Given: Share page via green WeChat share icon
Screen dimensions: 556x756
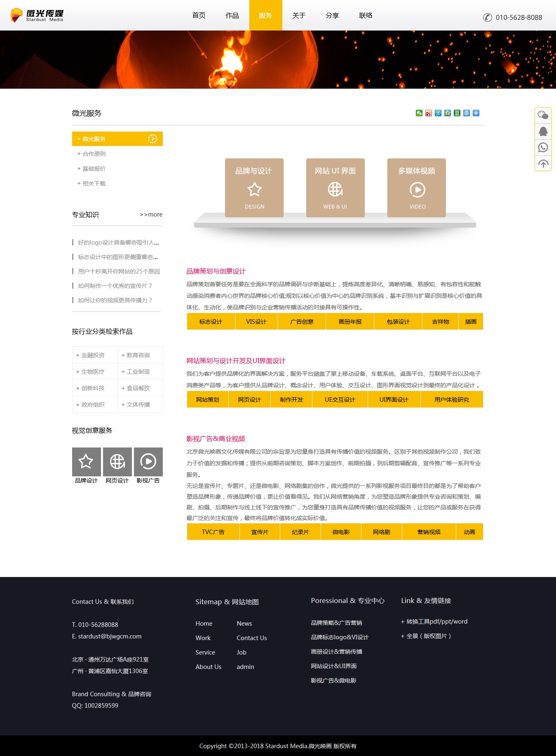Looking at the screenshot, I should [419, 113].
